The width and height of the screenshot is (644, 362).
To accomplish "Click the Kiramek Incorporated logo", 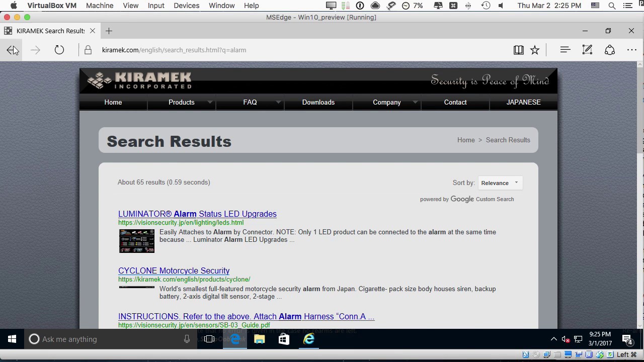I will point(139,80).
